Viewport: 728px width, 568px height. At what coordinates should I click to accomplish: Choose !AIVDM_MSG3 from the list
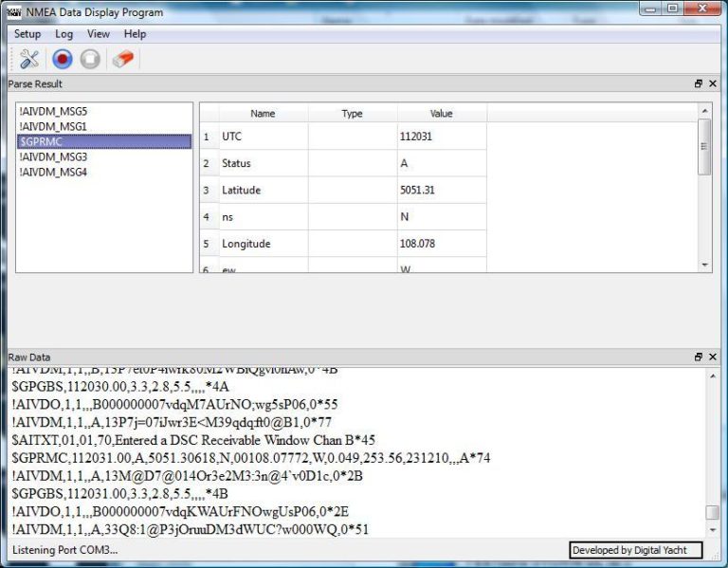point(53,156)
